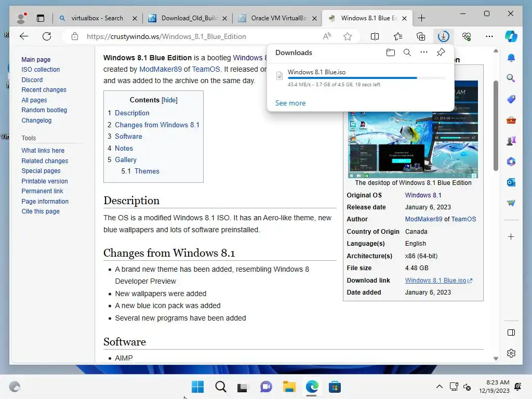Open sidebar notifications bell
Image resolution: width=532 pixels, height=399 pixels.
click(x=511, y=58)
